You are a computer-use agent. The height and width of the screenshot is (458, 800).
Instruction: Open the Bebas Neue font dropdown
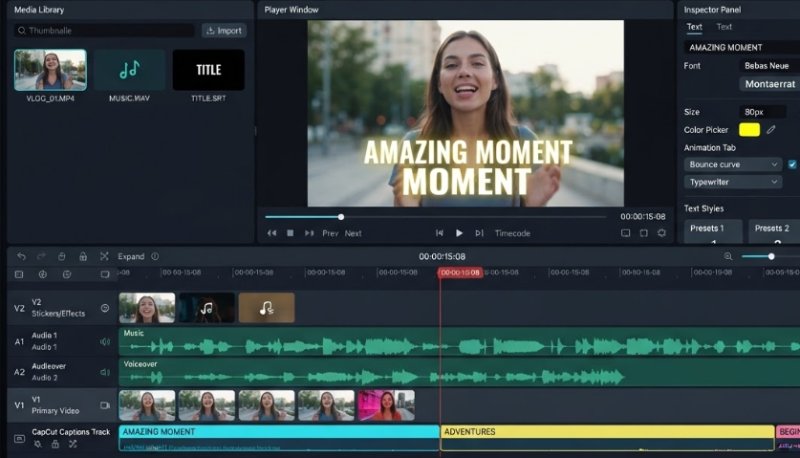(769, 66)
